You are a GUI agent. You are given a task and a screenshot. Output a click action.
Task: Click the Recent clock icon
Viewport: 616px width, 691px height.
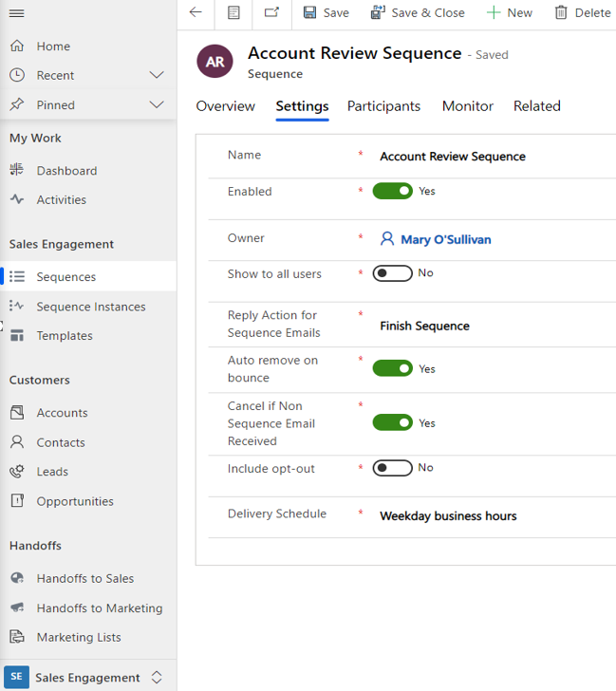(x=17, y=75)
